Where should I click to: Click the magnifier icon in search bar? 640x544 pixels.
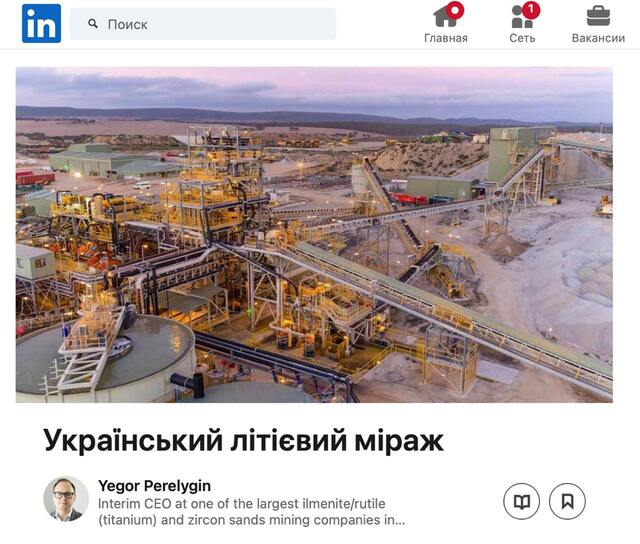tap(93, 24)
